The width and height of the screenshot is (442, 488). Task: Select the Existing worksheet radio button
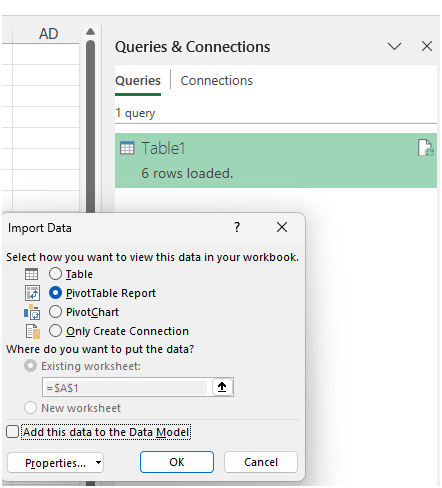coord(30,366)
